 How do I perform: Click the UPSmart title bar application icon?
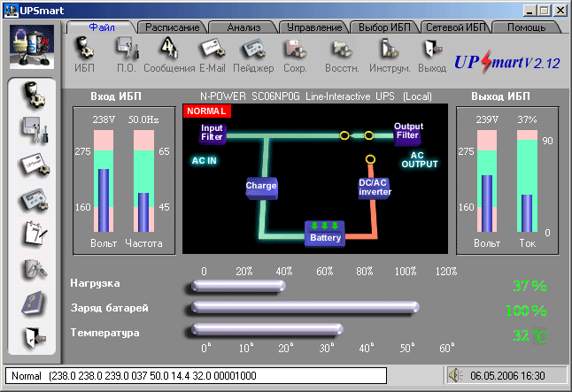coord(11,11)
